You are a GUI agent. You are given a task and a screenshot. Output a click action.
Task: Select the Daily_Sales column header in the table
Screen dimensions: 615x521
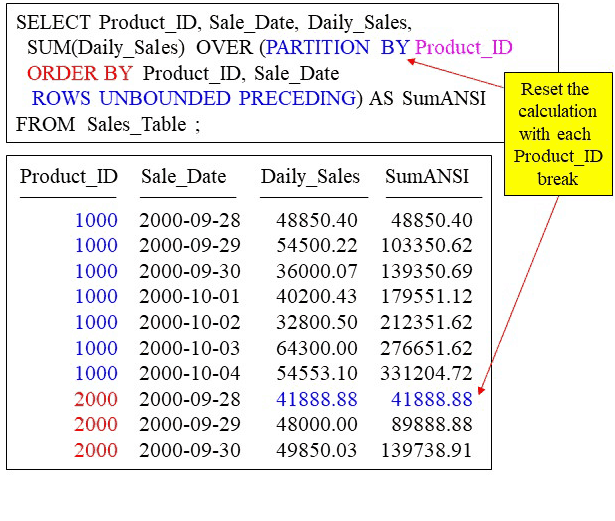pyautogui.click(x=310, y=177)
